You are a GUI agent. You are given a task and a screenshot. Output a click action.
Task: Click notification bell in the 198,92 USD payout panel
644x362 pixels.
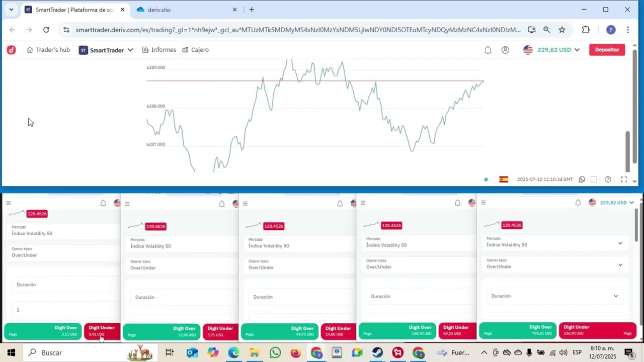click(457, 203)
